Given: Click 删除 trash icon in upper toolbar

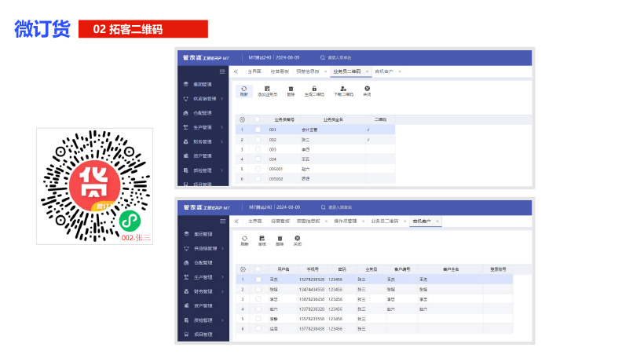Looking at the screenshot, I should coord(291,90).
